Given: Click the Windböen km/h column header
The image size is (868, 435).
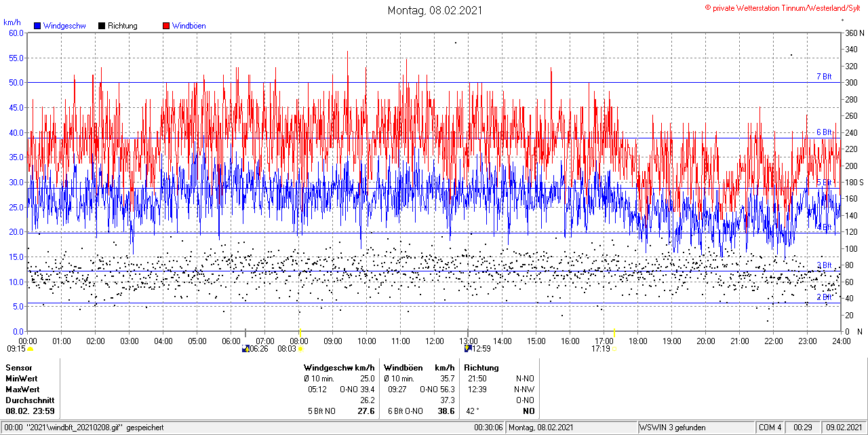Looking at the screenshot, I should coord(419,368).
